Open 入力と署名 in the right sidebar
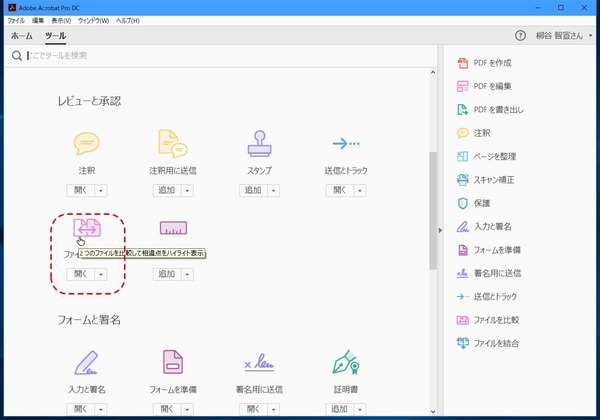The height and width of the screenshot is (420, 600). (x=484, y=226)
